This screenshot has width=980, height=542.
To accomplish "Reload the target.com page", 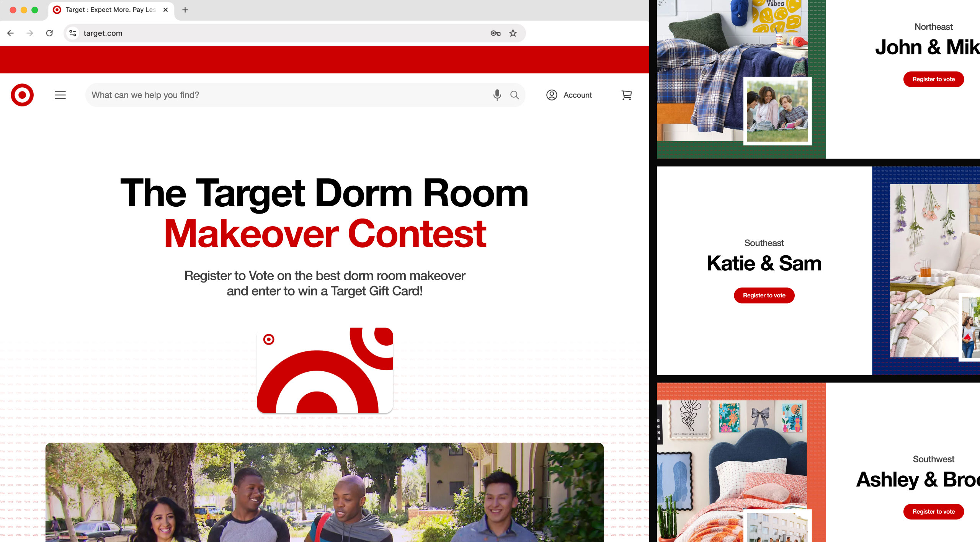I will 49,33.
